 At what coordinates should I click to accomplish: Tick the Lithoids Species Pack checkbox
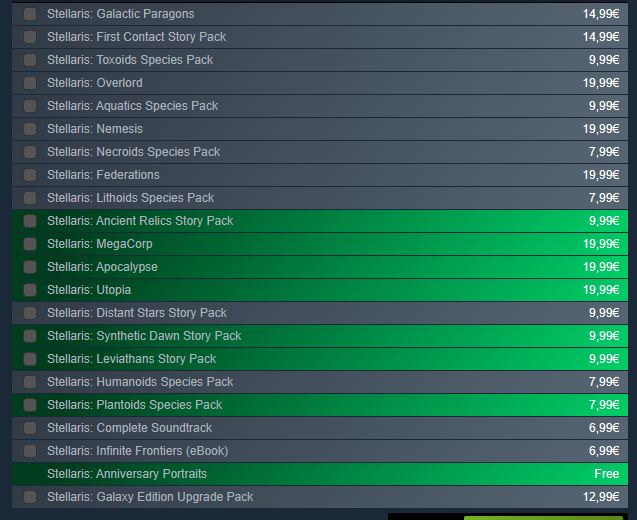coord(30,198)
